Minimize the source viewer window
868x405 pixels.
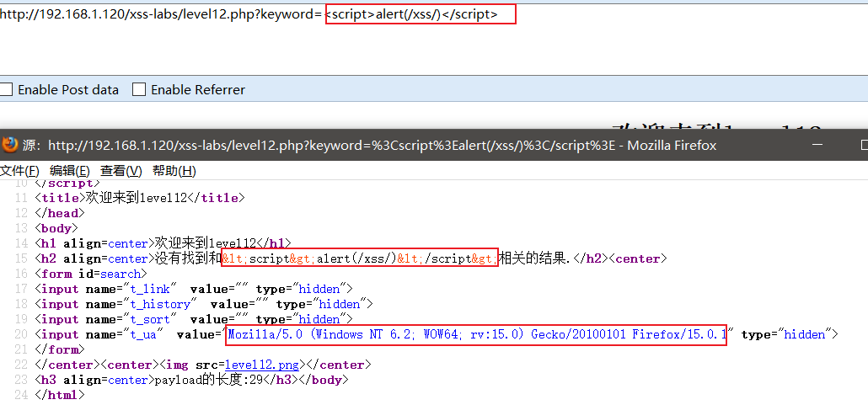818,145
